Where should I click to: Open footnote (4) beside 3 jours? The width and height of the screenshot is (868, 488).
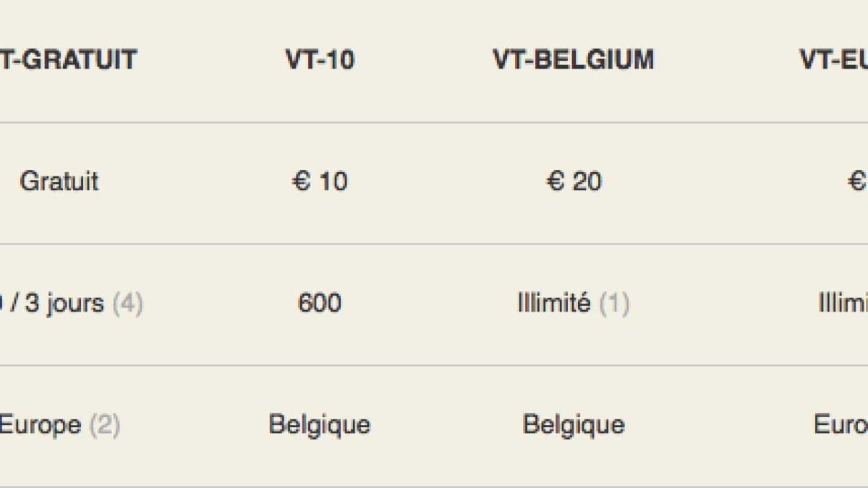click(x=127, y=303)
